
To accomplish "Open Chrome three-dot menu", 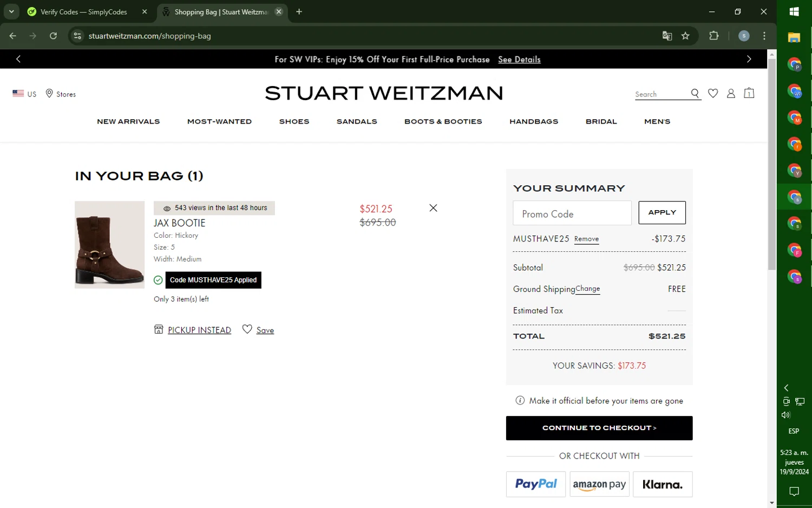I will 764,36.
